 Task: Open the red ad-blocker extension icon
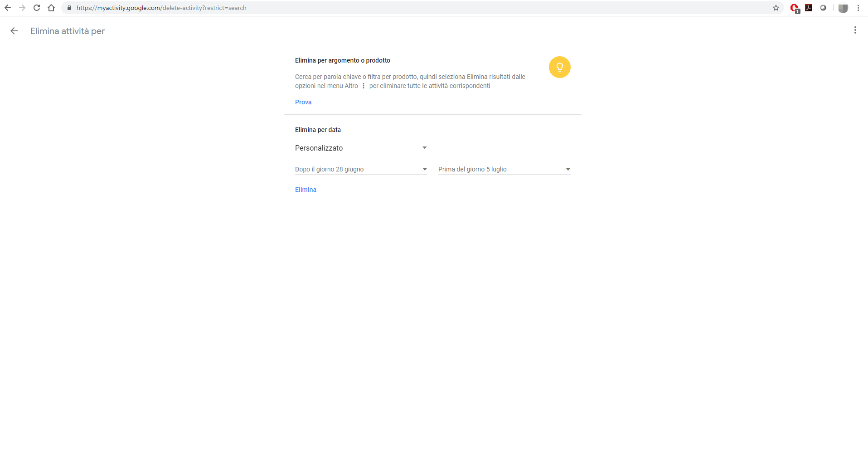795,8
